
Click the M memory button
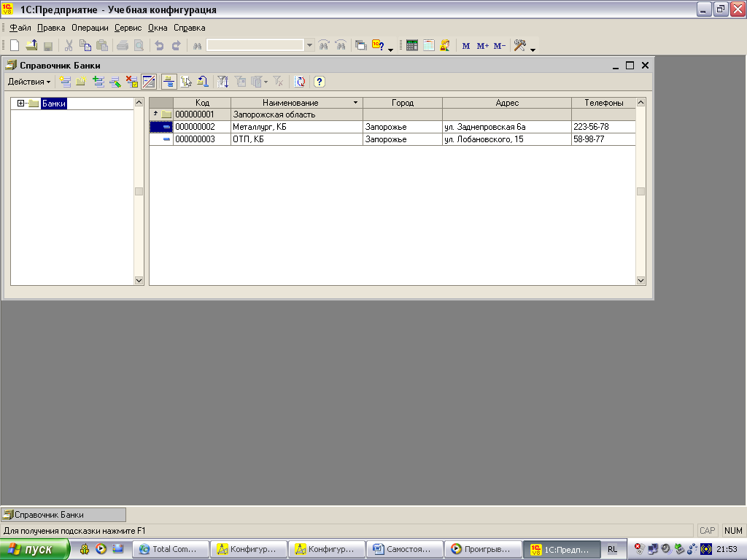pos(466,46)
